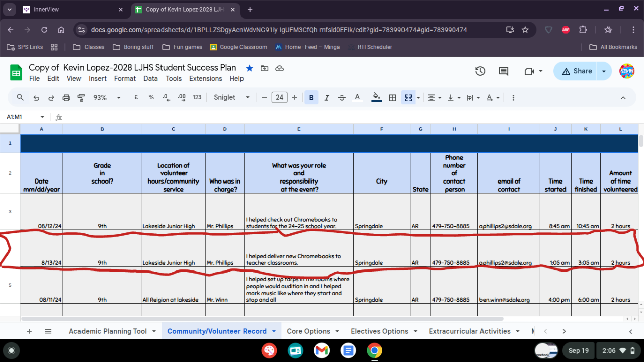Open the Extensions menu

205,78
